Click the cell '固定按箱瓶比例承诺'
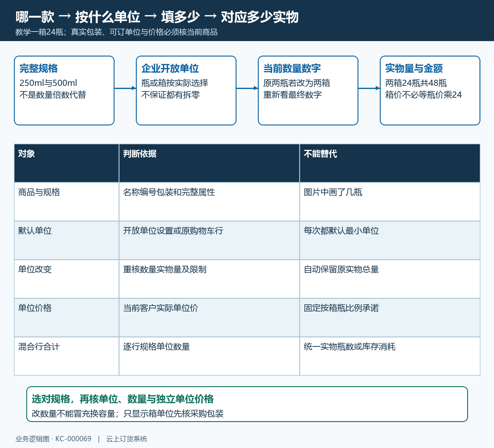Image resolution: width=494 pixels, height=448 pixels. click(x=390, y=318)
